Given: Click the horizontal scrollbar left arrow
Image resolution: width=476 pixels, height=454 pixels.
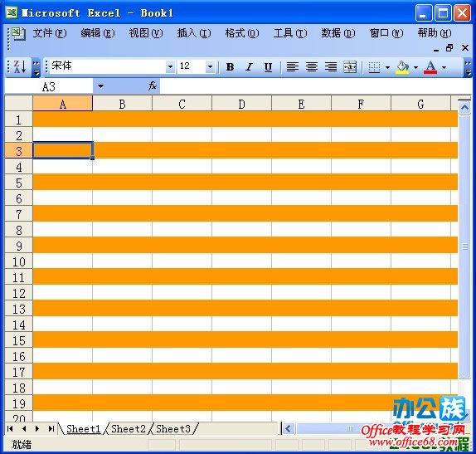Looking at the screenshot, I should tap(288, 429).
